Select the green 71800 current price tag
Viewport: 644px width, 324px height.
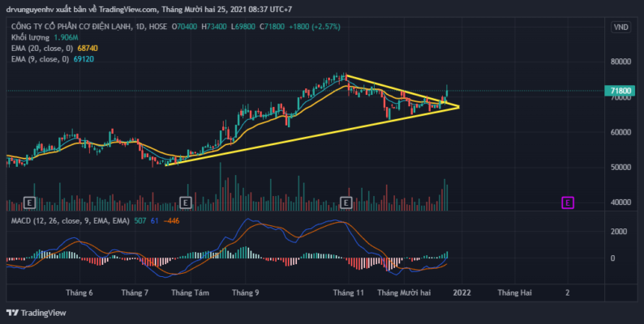620,91
